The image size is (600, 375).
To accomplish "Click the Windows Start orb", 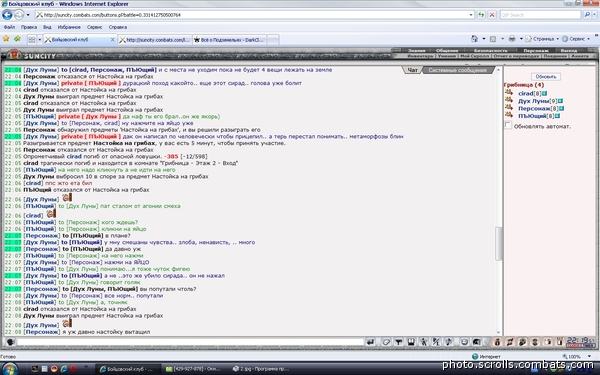I will coord(9,370).
